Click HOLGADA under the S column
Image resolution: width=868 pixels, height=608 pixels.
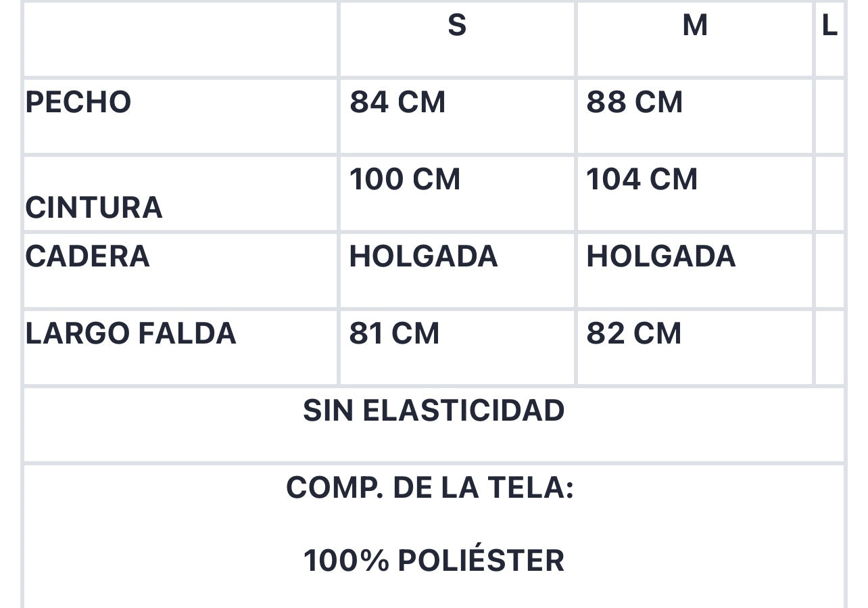click(423, 256)
